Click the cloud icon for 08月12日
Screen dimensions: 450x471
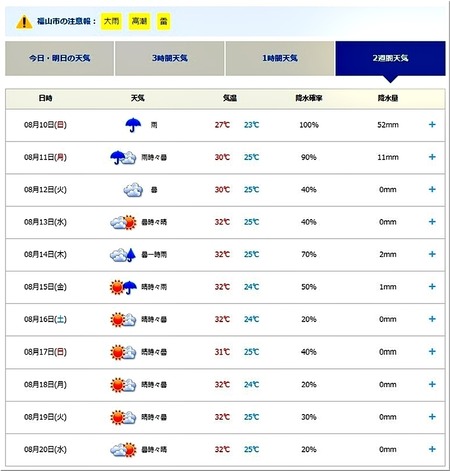133,190
